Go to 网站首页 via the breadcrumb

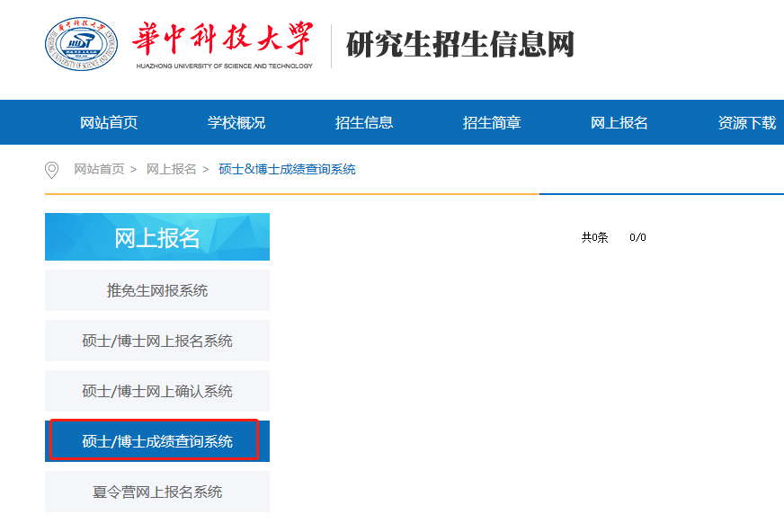tap(99, 169)
